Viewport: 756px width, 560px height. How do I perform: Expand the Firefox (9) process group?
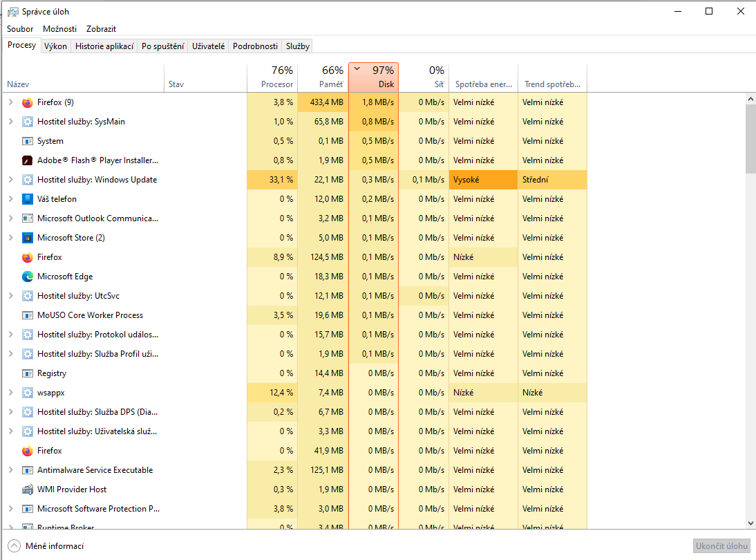tap(10, 102)
